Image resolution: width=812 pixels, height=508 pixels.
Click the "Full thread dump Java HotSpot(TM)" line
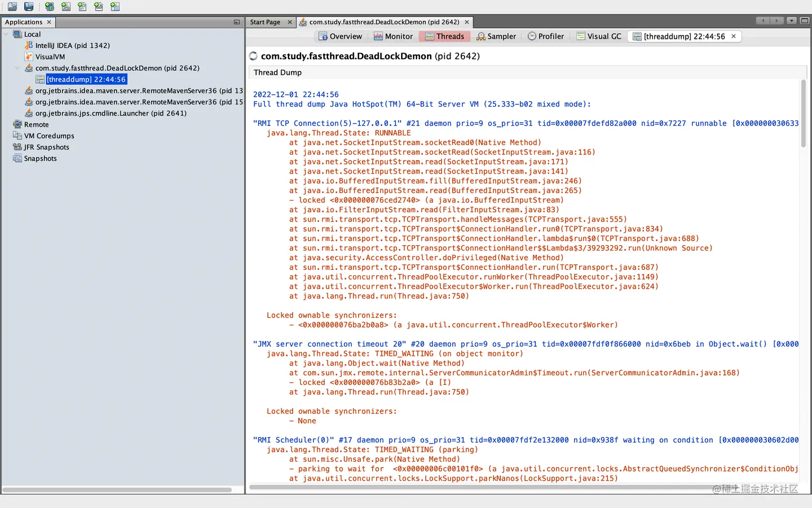point(422,104)
